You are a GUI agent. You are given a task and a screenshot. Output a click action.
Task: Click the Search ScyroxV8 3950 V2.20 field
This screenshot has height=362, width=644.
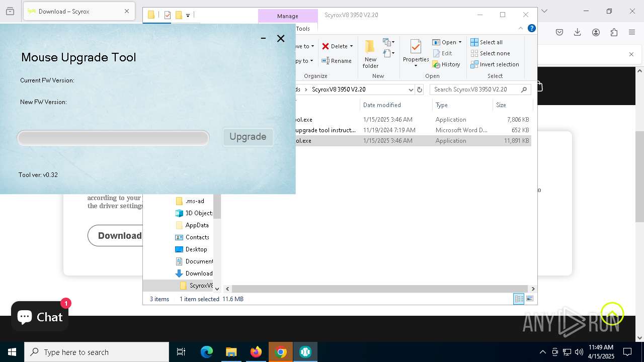click(x=479, y=89)
